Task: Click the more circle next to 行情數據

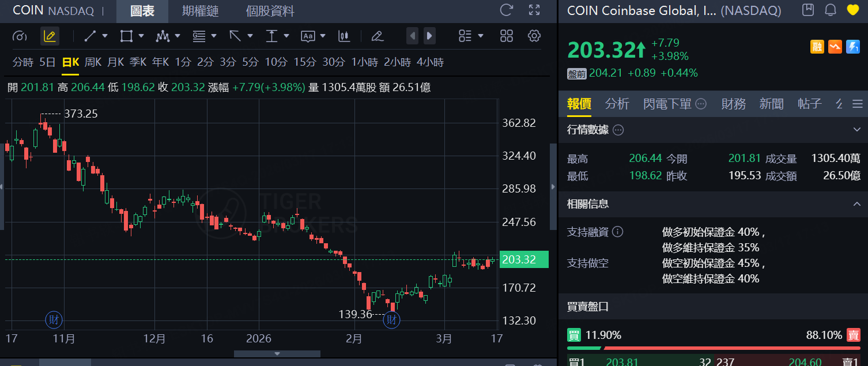Action: (x=618, y=130)
